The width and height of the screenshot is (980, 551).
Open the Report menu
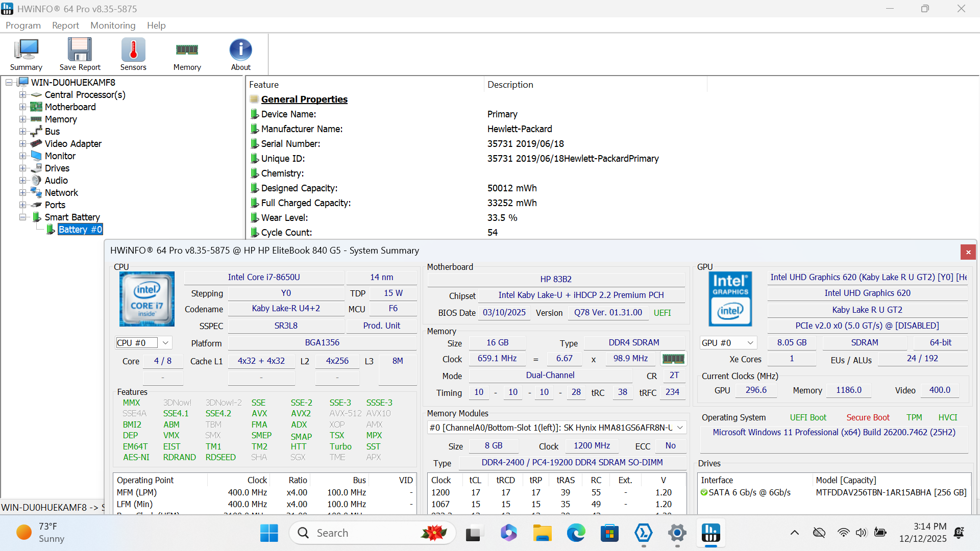click(65, 26)
